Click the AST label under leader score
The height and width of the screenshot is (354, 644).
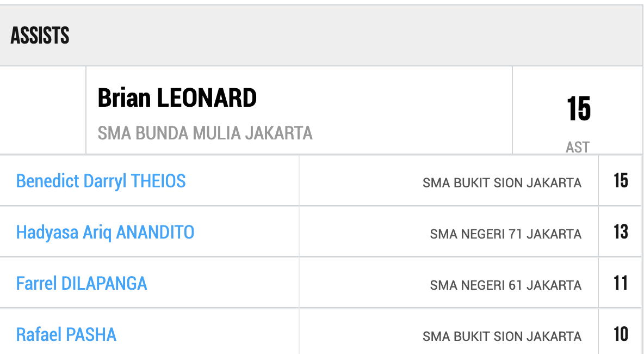coord(578,147)
